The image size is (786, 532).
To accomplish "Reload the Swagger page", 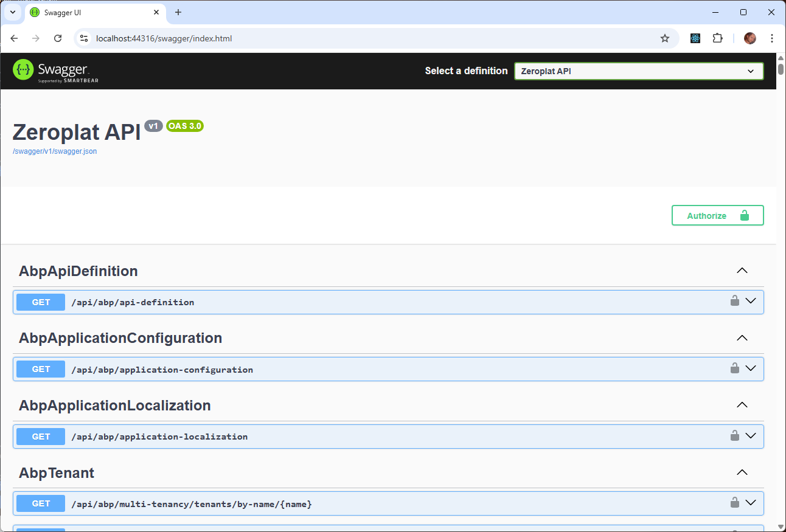I will point(58,38).
